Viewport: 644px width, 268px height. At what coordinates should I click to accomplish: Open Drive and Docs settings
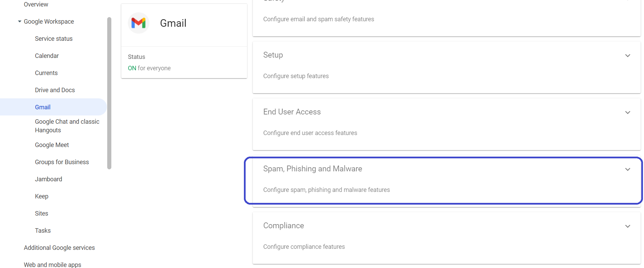(55, 90)
